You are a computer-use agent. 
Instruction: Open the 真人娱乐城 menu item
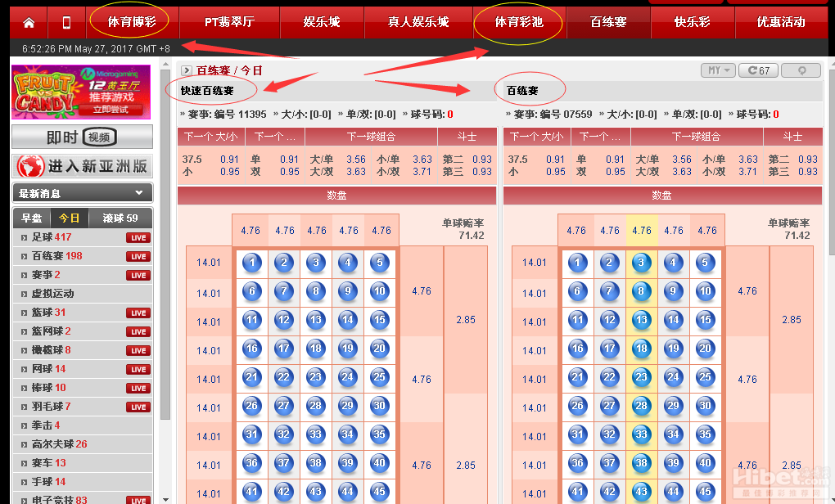point(418,22)
